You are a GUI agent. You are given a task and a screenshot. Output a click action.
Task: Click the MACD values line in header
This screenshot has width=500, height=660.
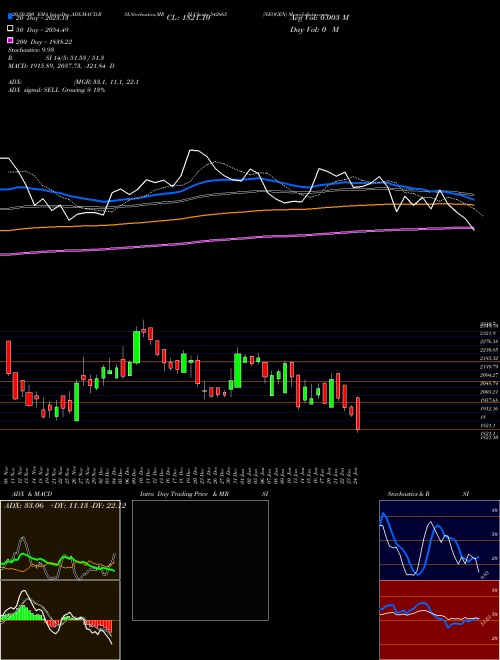point(61,66)
